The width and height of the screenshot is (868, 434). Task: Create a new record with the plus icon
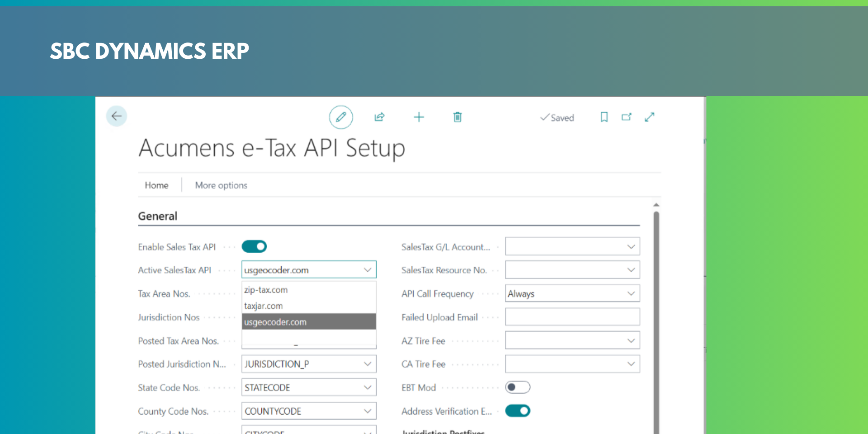coord(419,117)
